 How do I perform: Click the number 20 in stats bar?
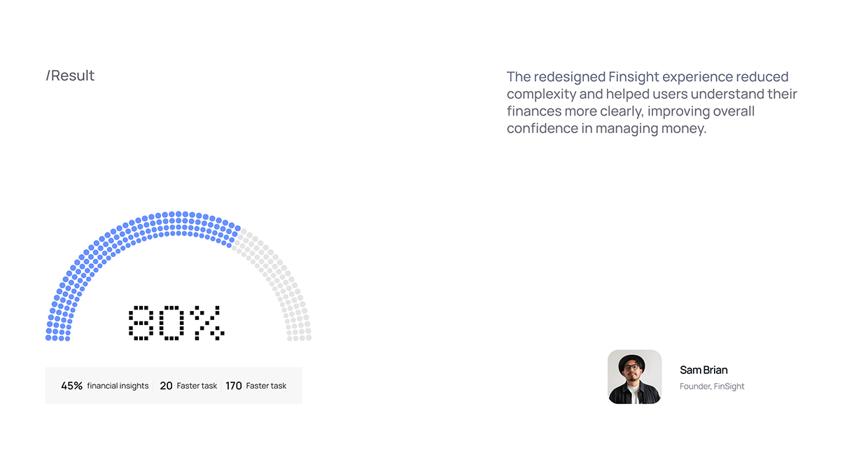coord(166,386)
